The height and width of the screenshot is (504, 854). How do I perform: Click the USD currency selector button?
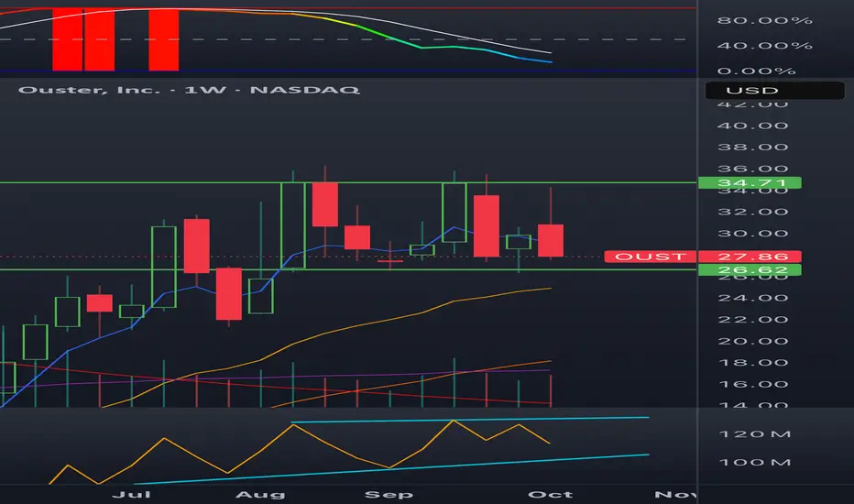(x=774, y=91)
